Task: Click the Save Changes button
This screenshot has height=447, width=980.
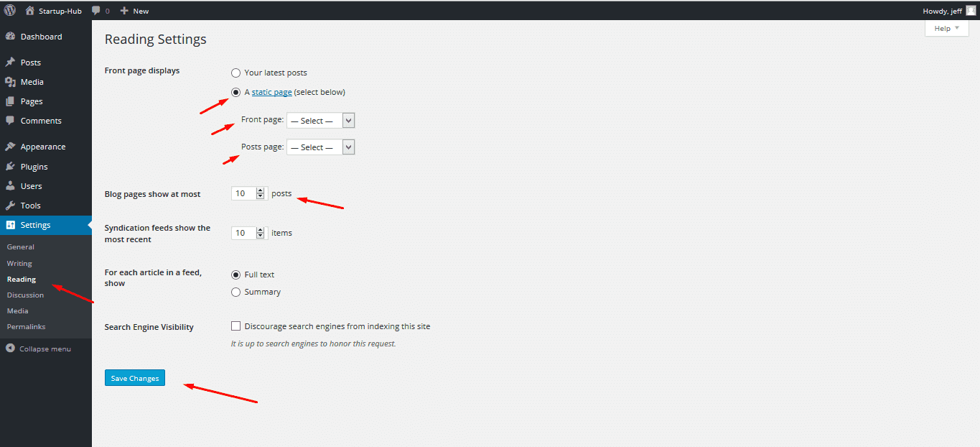Action: pos(135,378)
